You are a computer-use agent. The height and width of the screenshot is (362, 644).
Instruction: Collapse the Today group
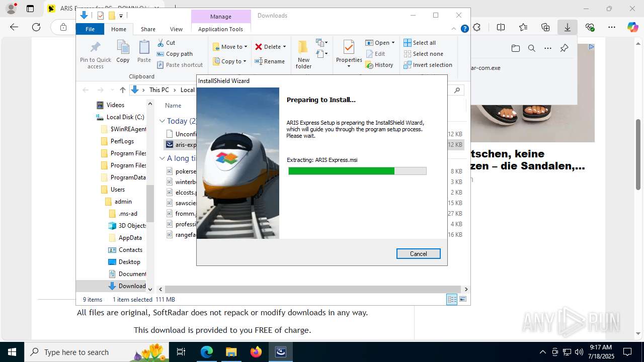pos(162,121)
